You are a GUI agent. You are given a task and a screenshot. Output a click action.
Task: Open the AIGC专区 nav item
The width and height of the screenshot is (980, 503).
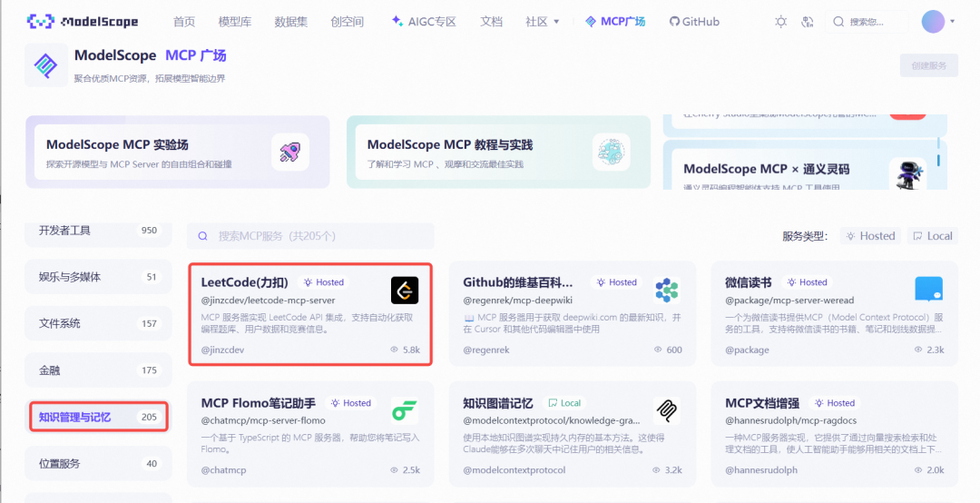tap(424, 22)
